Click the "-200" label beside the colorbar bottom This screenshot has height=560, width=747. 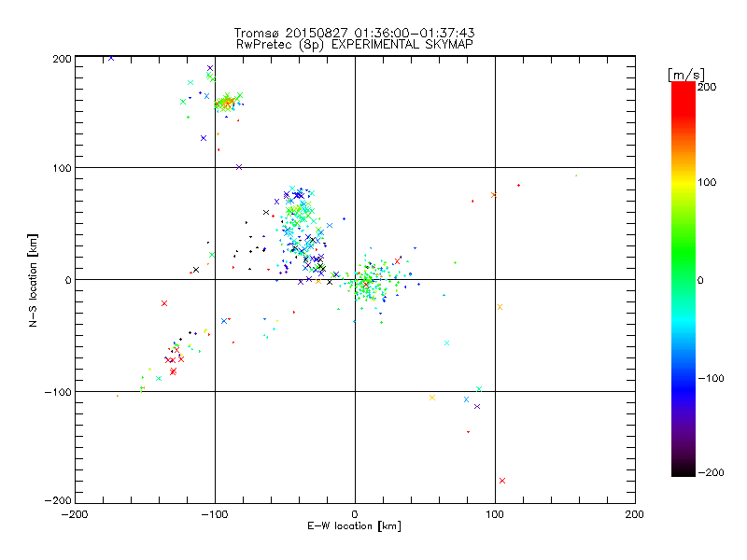pyautogui.click(x=711, y=472)
